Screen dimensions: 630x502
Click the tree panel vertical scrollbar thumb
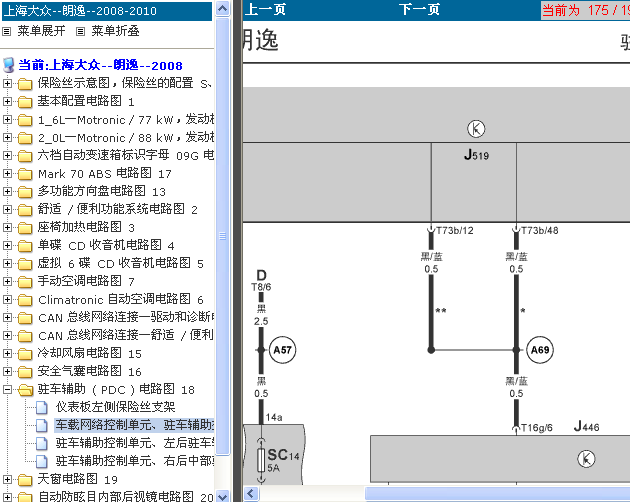[223, 236]
